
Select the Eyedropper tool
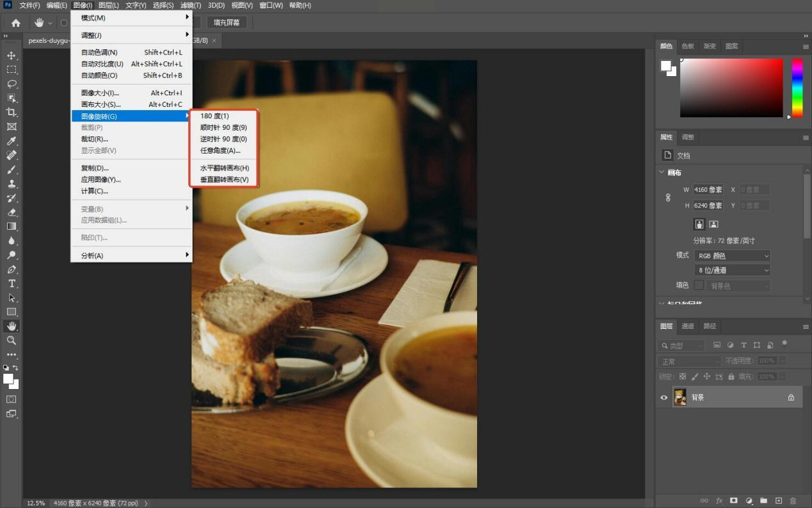12,141
